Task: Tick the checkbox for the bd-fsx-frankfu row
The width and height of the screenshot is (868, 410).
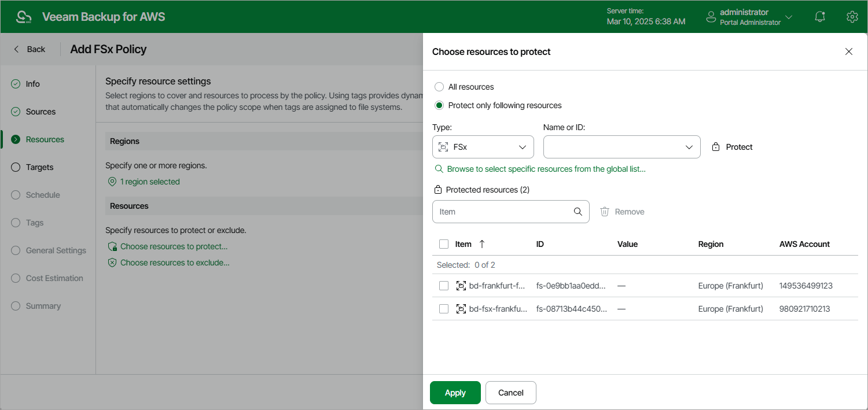Action: point(444,309)
